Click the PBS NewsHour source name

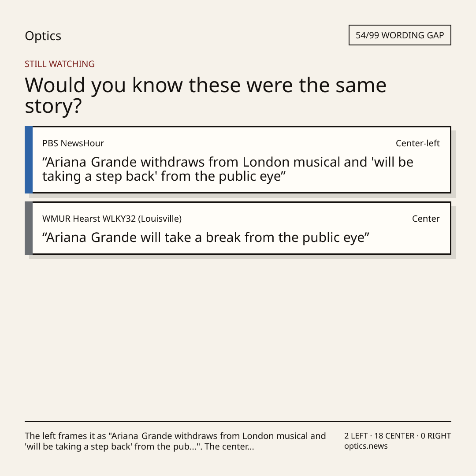(73, 143)
